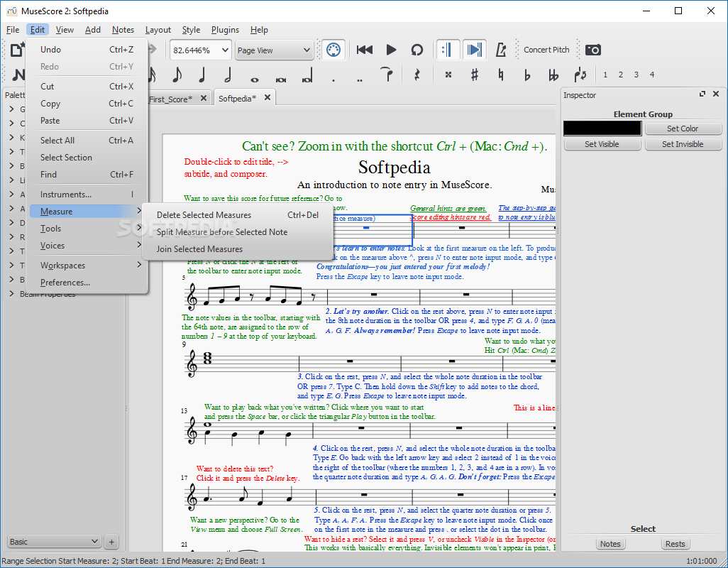Close the Inspector panel
The height and width of the screenshot is (568, 728).
[x=716, y=94]
